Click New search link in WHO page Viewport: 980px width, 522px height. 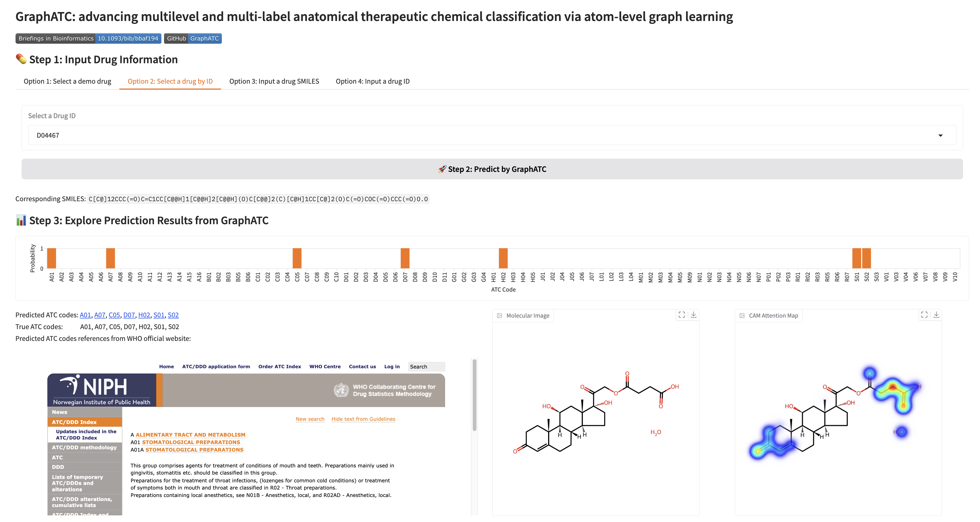pos(310,419)
